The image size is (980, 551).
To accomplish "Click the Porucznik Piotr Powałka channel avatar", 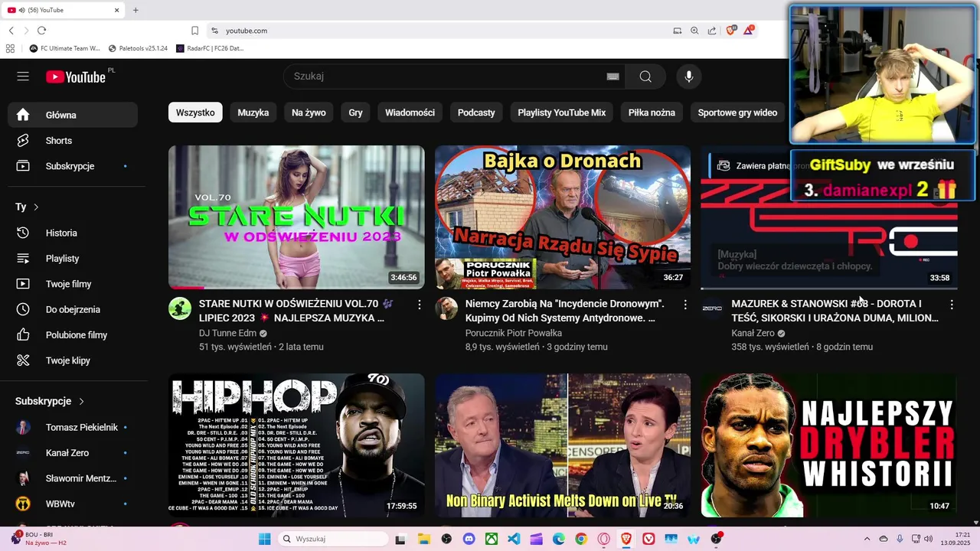I will pos(446,308).
